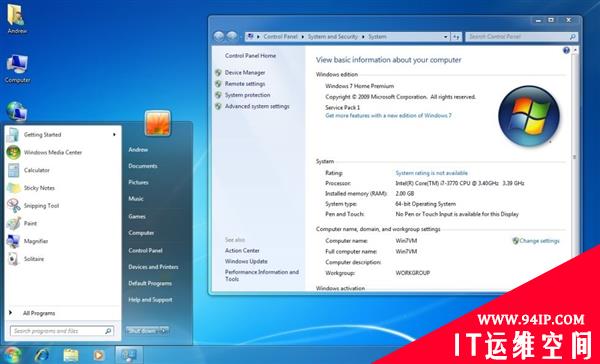Launch the Snipping Tool
The width and height of the screenshot is (600, 364).
62,206
